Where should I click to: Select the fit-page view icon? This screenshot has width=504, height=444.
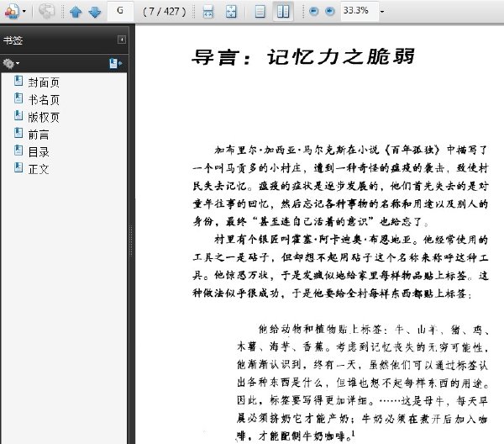pos(231,12)
